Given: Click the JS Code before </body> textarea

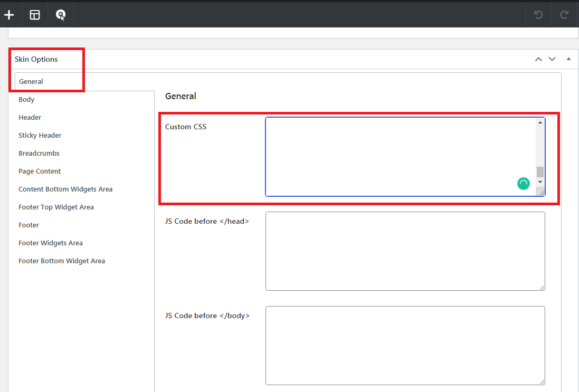Looking at the screenshot, I should (x=405, y=346).
